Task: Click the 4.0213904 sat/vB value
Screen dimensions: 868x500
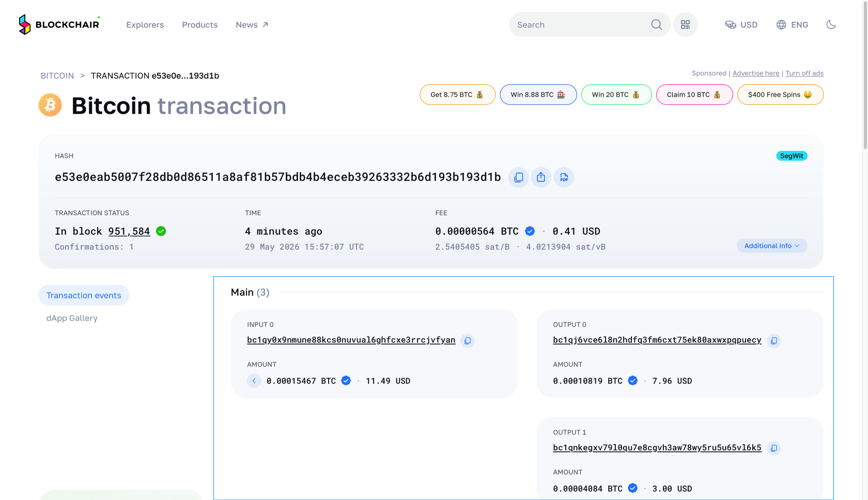Action: coord(566,247)
